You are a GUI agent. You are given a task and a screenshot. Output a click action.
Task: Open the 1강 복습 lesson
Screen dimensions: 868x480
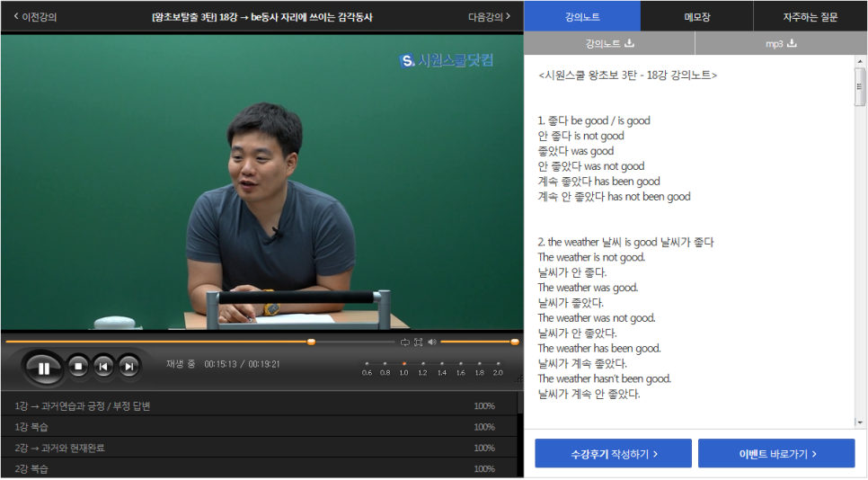tap(260, 427)
